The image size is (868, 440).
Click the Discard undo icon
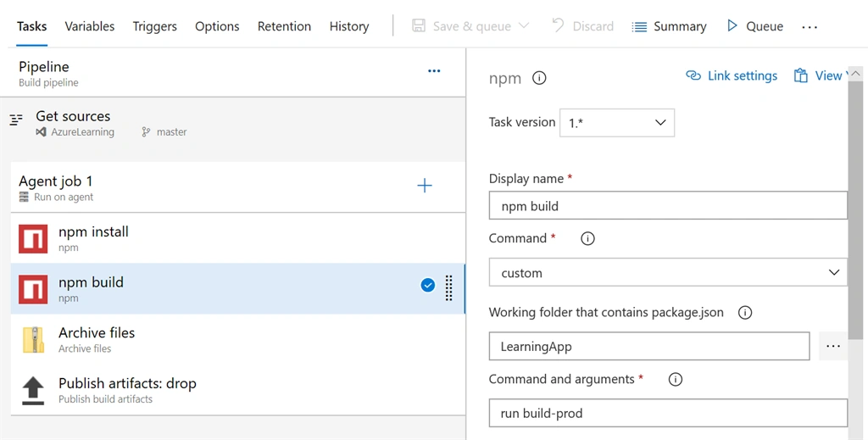[x=558, y=25]
